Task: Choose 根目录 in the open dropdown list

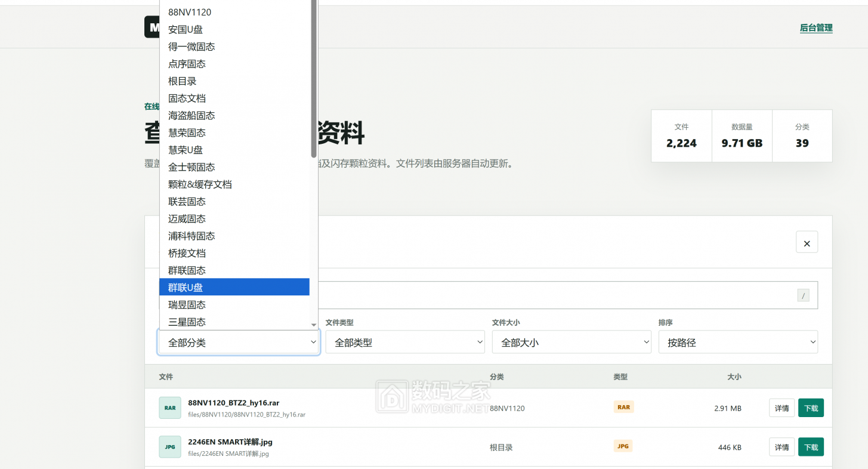Action: coord(234,81)
